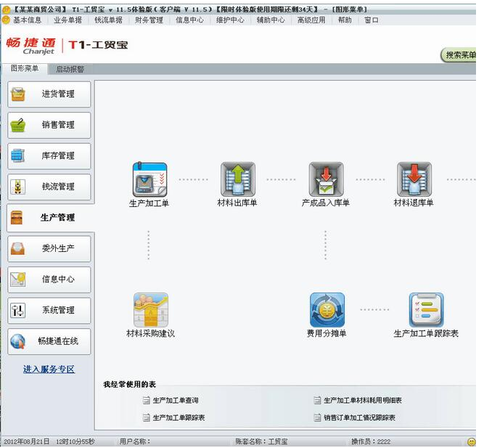The width and height of the screenshot is (484, 448).
Task: Click the application icon in the title bar
Action: point(6,9)
